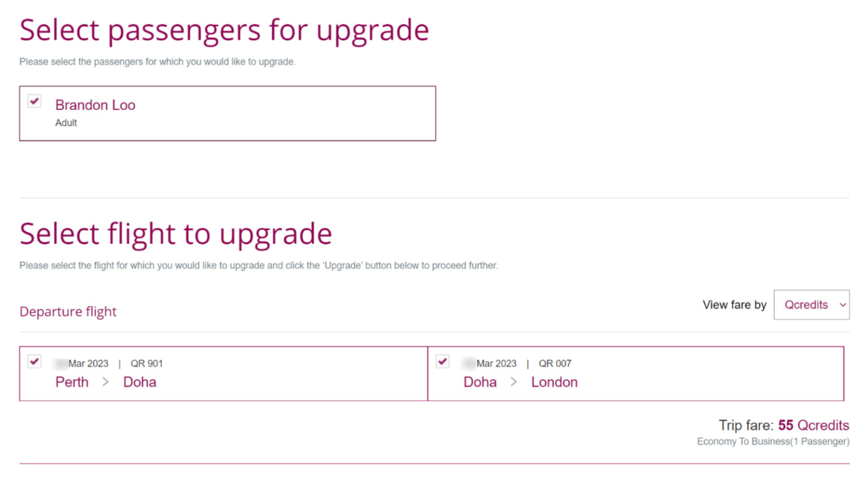This screenshot has height=488, width=868.
Task: Open the 'View fare by' Qcredits dropdown
Action: [x=811, y=305]
